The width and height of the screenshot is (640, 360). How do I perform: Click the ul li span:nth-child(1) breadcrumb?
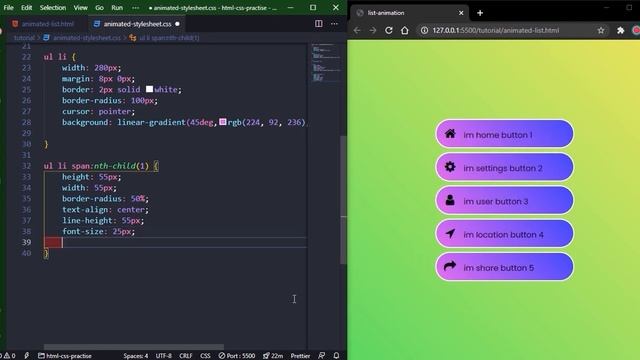pyautogui.click(x=164, y=38)
